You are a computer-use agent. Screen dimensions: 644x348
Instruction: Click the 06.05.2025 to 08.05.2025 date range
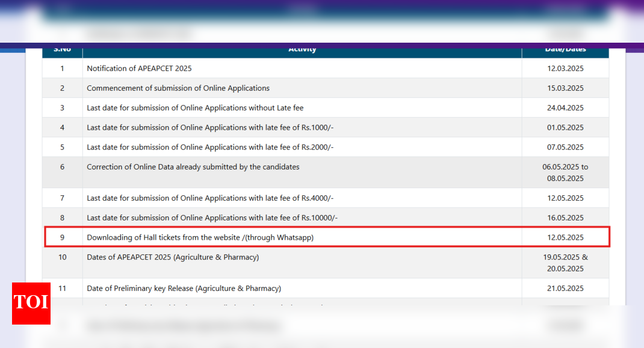(x=565, y=172)
